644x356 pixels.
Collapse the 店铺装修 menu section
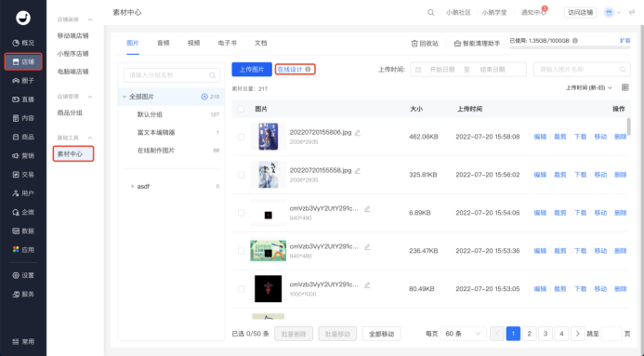pos(90,20)
